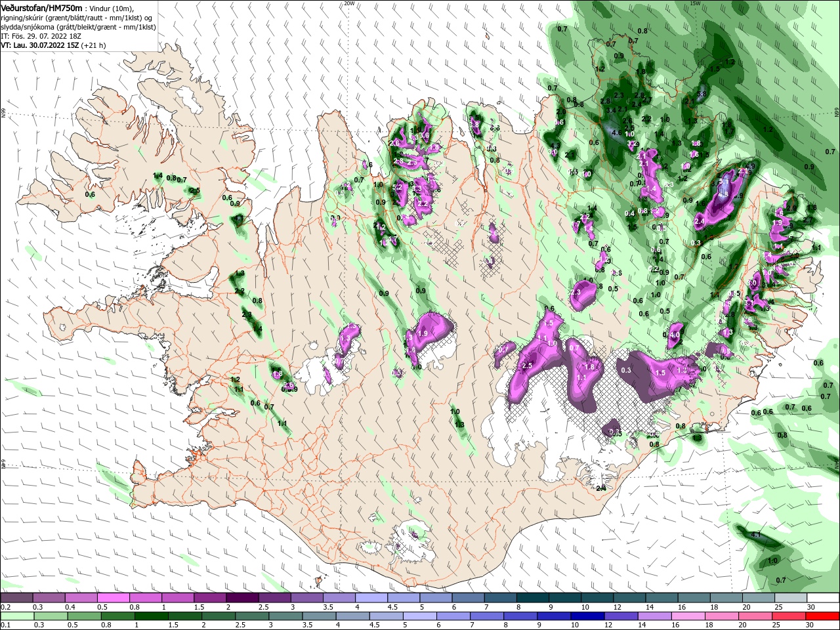The height and width of the screenshot is (630, 840).
Task: Pick the palest green rain swatch between 0.1 and 0.3
Action: coord(16,616)
